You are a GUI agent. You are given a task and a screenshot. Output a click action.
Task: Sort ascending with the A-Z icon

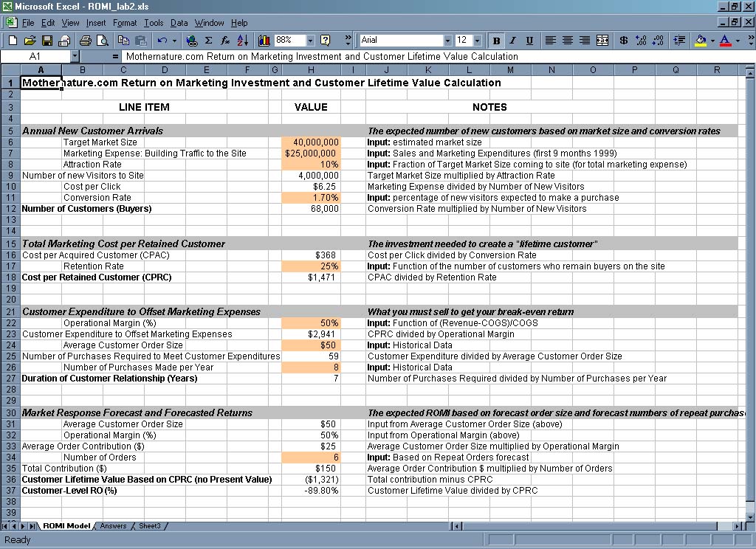point(242,41)
